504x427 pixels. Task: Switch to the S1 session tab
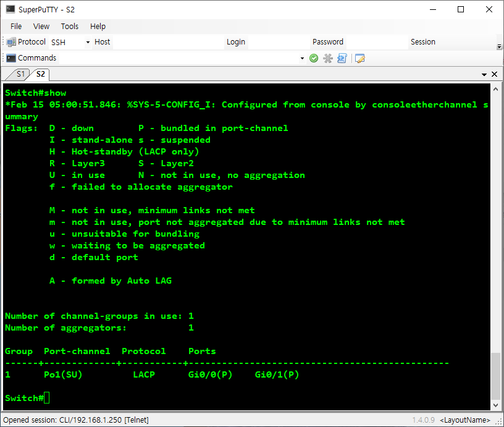[x=20, y=74]
